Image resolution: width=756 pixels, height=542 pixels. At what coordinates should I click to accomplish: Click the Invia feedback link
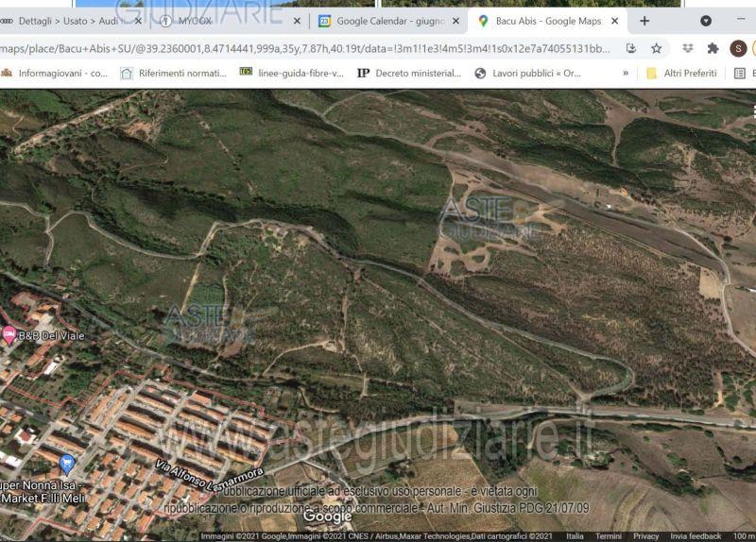point(696,536)
